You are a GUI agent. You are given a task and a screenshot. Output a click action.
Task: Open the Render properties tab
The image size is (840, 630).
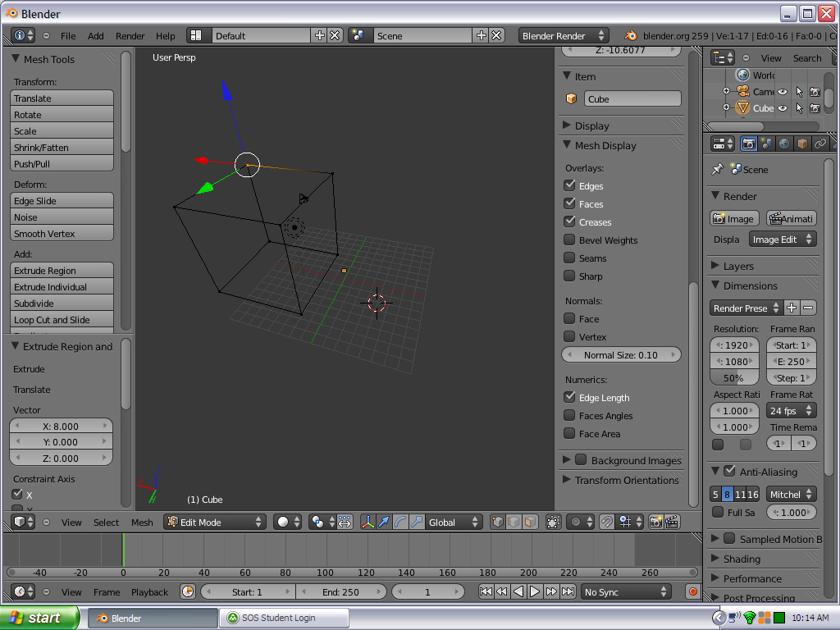coord(749,143)
